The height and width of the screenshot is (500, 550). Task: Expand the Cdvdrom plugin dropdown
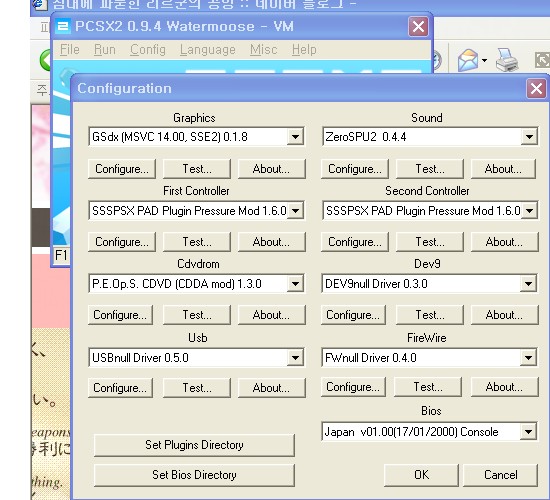pyautogui.click(x=295, y=284)
